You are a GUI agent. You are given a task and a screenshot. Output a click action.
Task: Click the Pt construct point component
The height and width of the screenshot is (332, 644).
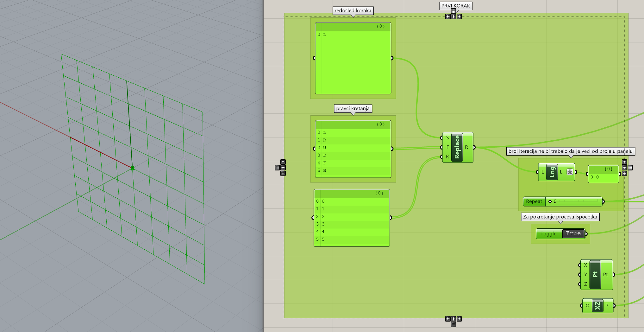coord(595,275)
